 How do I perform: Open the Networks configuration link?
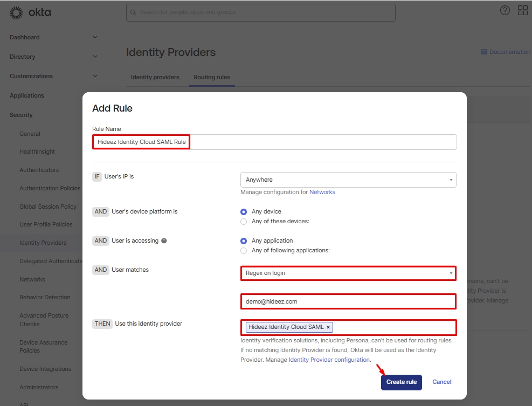(x=322, y=192)
